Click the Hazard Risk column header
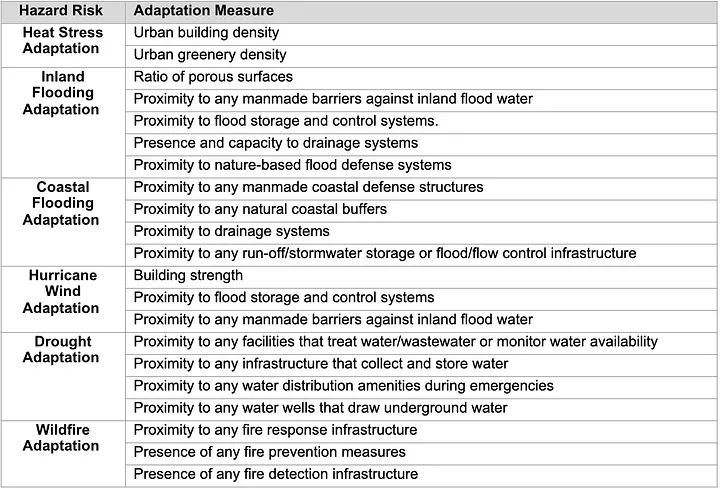Screen dimensions: 720x489 click(63, 11)
